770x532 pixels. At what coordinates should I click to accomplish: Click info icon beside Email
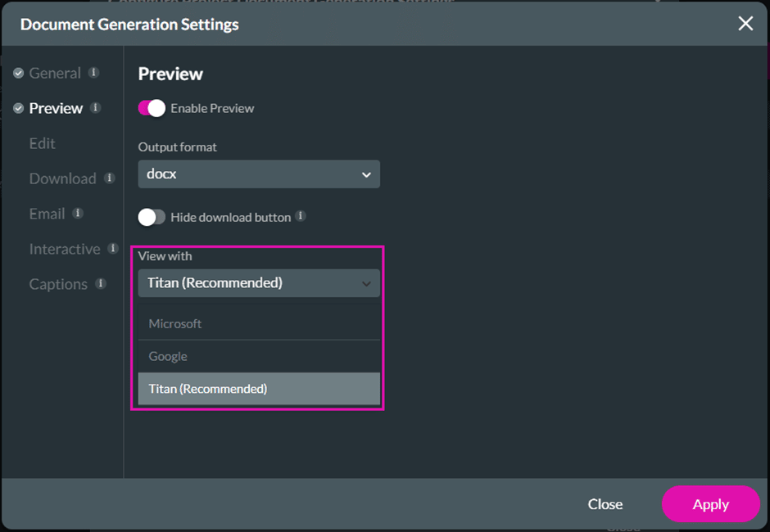[x=78, y=214]
